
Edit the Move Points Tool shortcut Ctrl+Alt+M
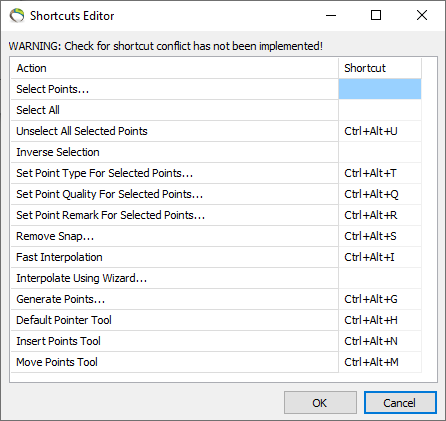380,362
